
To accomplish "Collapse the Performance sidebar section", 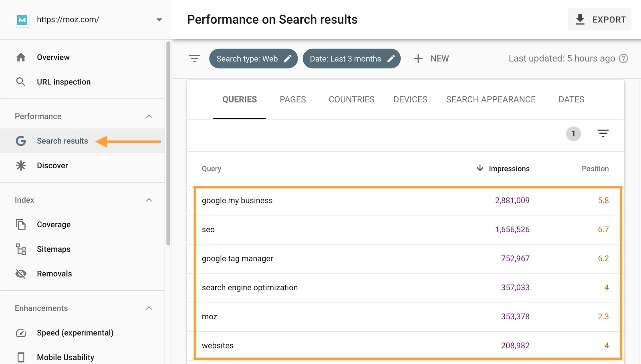I will point(149,117).
